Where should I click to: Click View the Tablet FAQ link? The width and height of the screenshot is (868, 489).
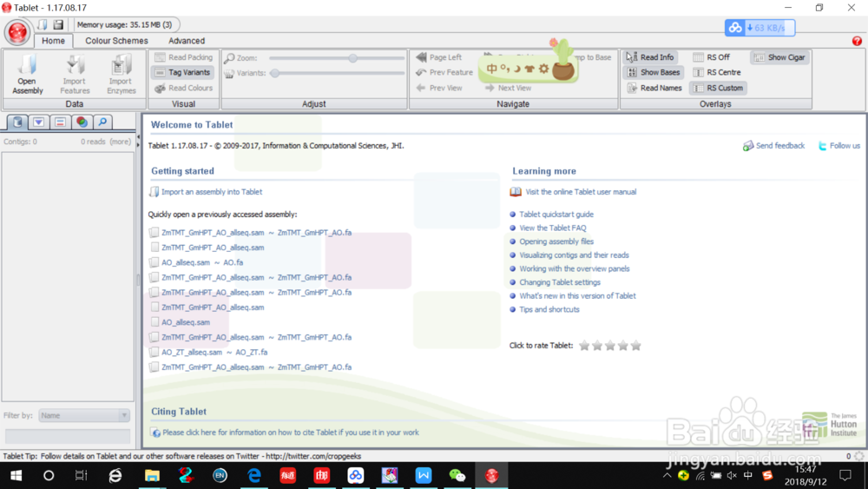pyautogui.click(x=552, y=228)
